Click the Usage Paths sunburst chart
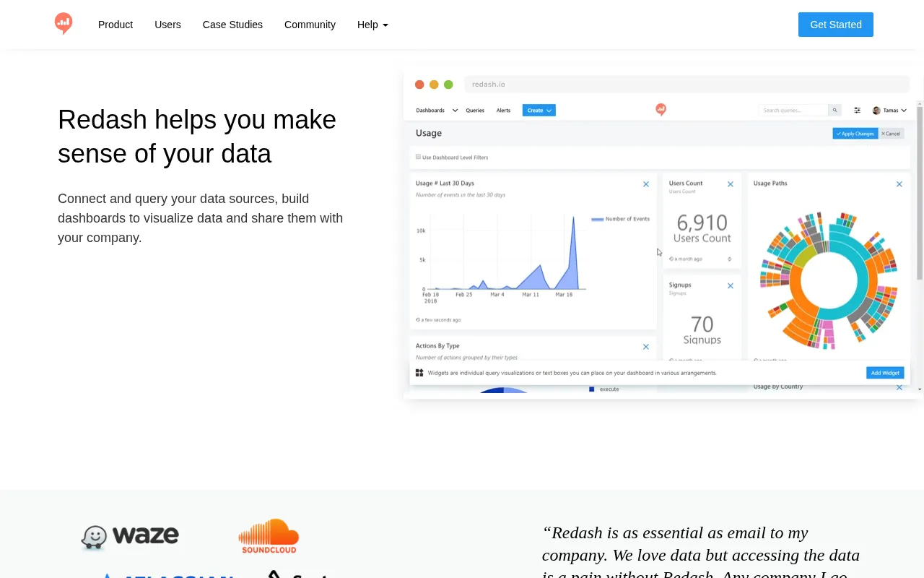The image size is (924, 578). click(829, 280)
